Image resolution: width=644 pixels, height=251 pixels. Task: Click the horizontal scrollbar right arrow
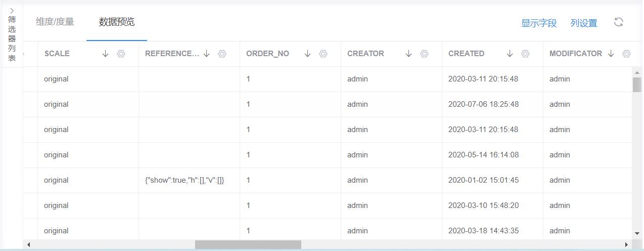(627, 245)
